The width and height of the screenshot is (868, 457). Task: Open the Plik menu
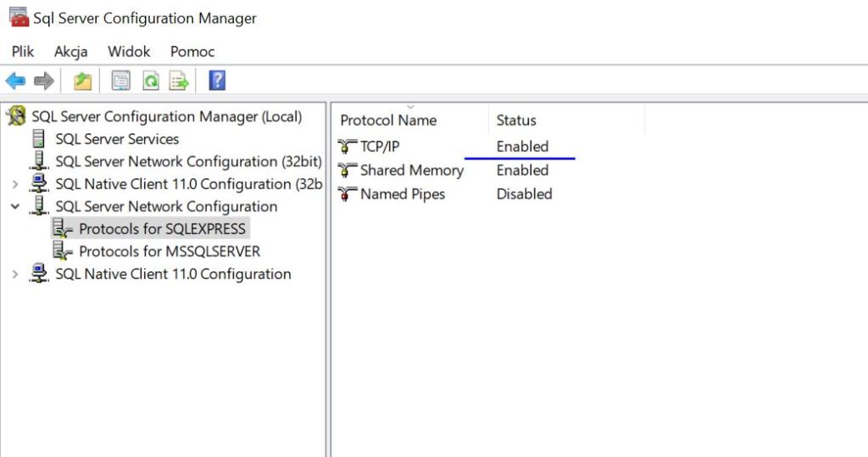23,52
